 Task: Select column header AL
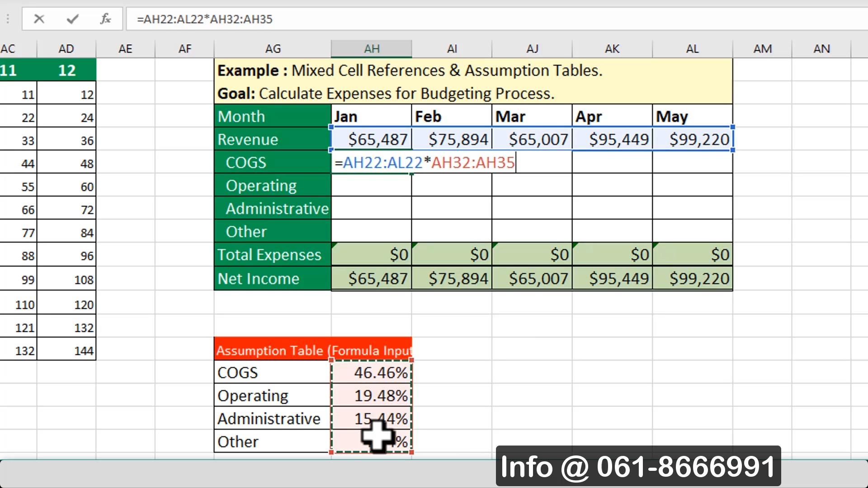[692, 49]
